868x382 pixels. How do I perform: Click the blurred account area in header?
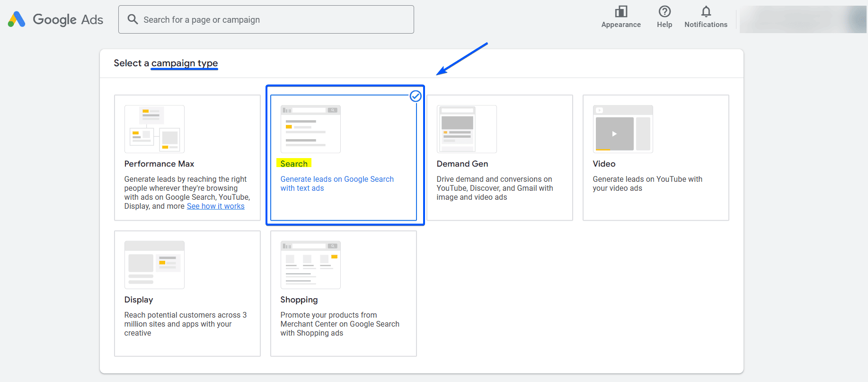pos(802,19)
